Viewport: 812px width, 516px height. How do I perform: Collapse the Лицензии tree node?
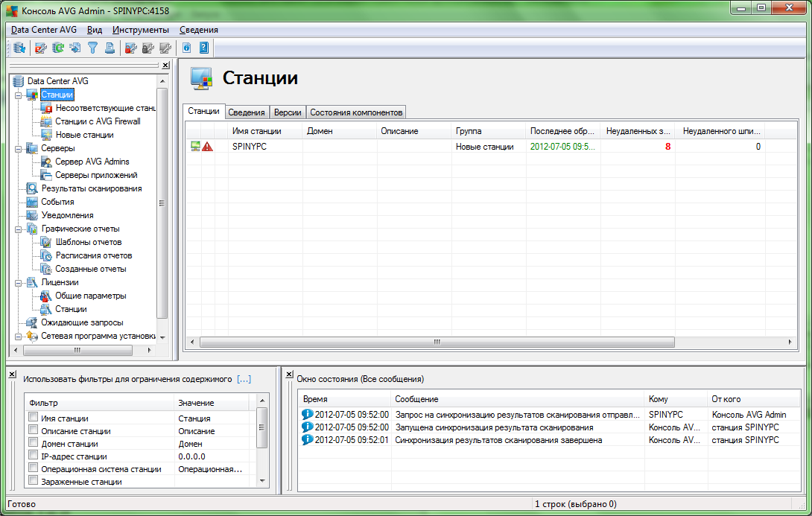click(18, 283)
